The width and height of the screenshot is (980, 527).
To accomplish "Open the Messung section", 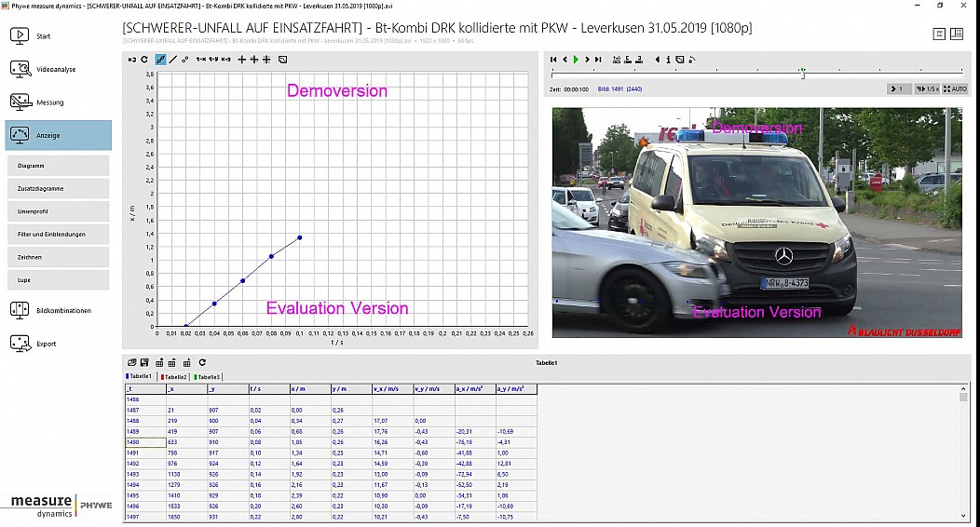I will 37,102.
